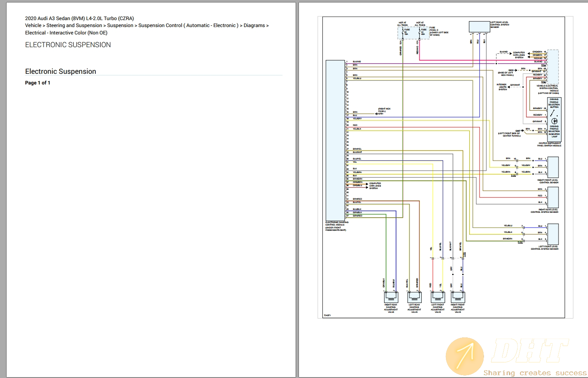The image size is (588, 378).
Task: Click the G687 ground symbol
Action: [x=523, y=131]
